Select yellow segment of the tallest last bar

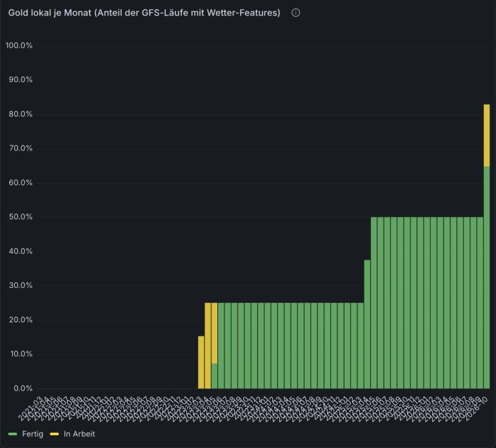pos(486,135)
